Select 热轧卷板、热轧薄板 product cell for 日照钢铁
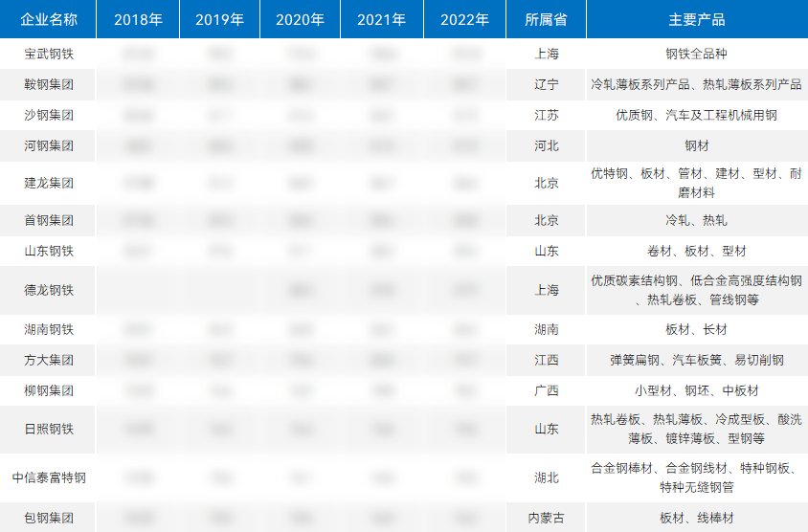 697,429
